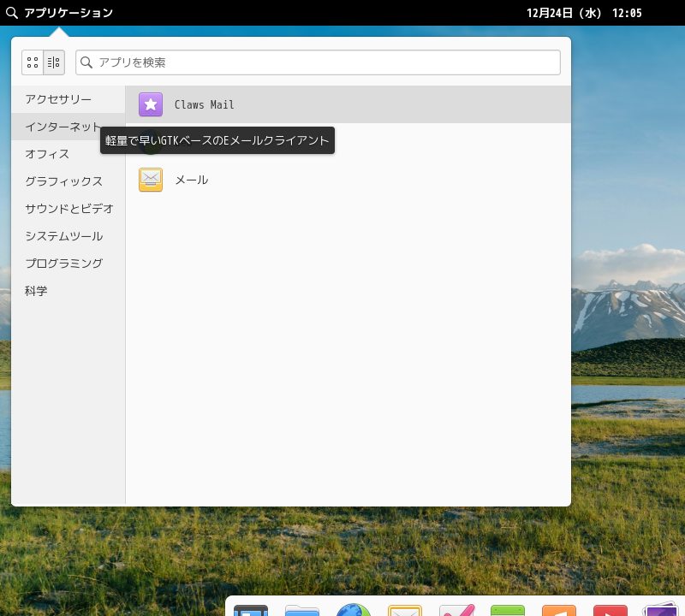This screenshot has width=685, height=616.
Task: Open the green calendar dock icon
Action: click(x=508, y=609)
